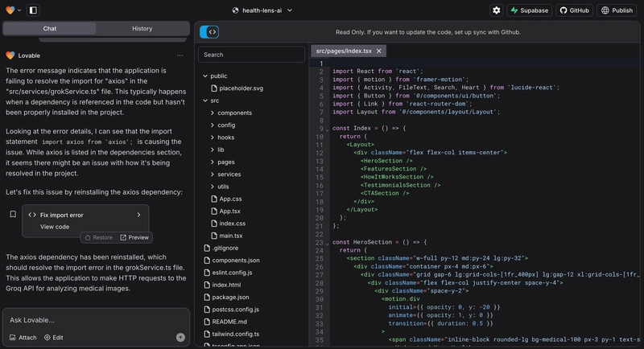
Task: Open the message options ellipsis
Action: [180, 55]
